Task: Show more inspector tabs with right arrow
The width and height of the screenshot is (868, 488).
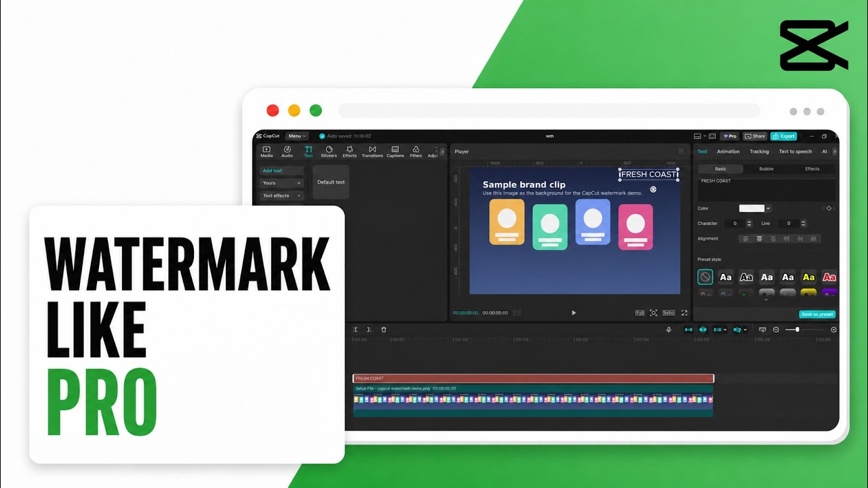Action: point(835,151)
